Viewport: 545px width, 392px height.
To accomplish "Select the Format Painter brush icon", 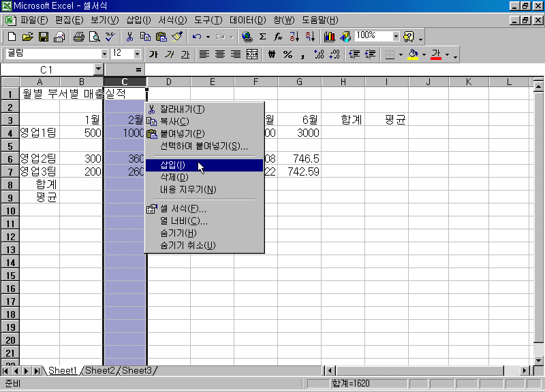I will point(177,37).
